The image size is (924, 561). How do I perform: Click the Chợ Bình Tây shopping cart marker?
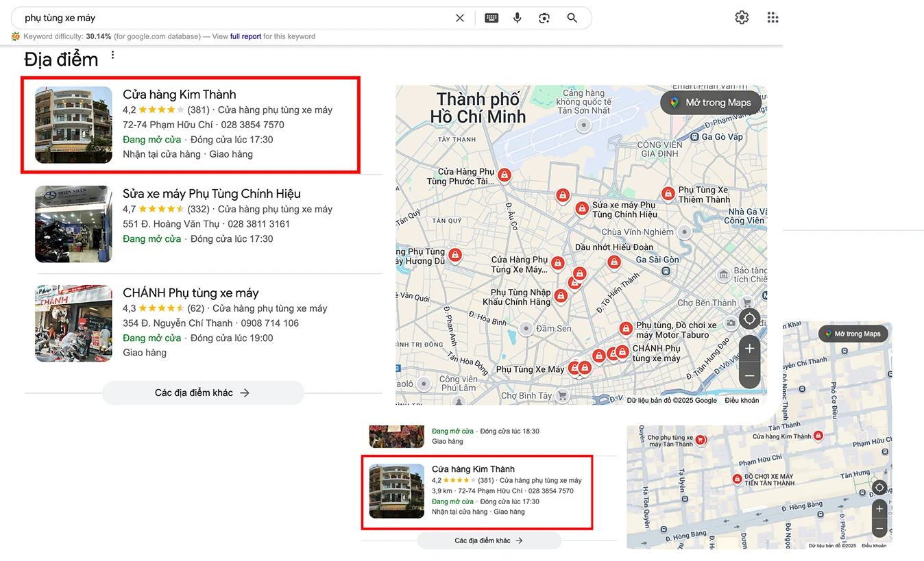click(x=562, y=395)
